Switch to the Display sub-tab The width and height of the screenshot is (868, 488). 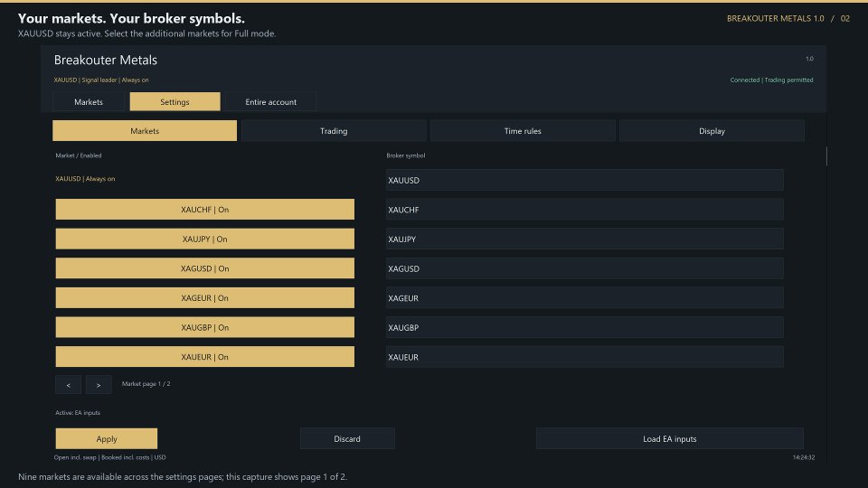(712, 130)
